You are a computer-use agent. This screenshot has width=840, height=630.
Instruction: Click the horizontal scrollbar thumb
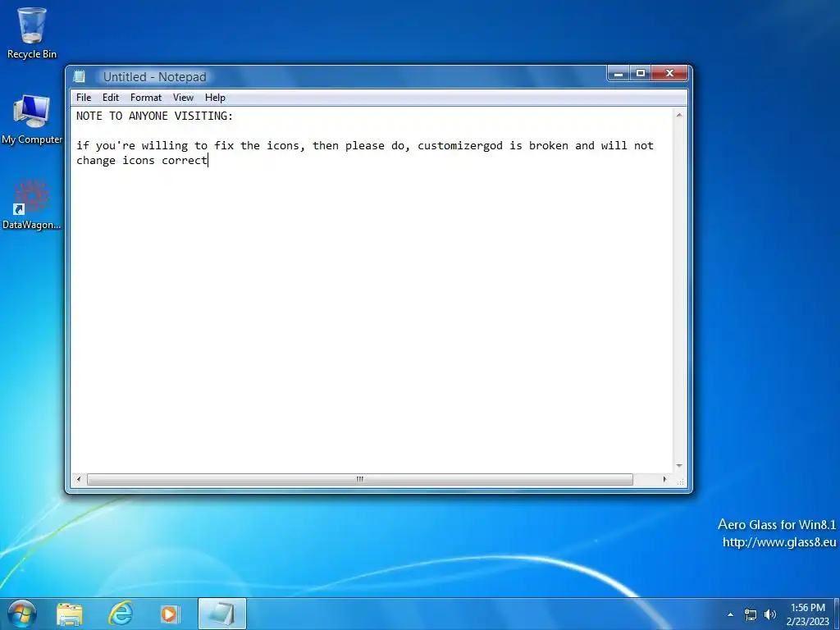[x=360, y=479]
